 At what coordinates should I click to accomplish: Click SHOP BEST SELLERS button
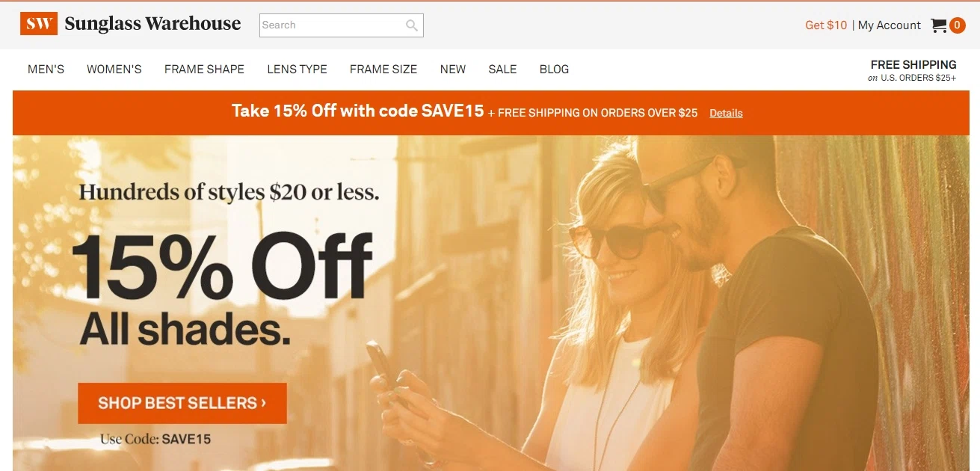182,403
